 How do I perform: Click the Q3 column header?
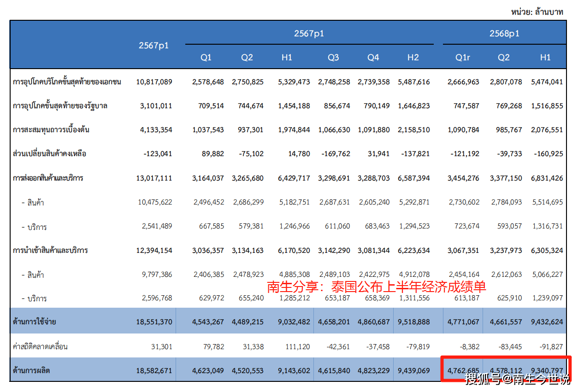pyautogui.click(x=333, y=58)
